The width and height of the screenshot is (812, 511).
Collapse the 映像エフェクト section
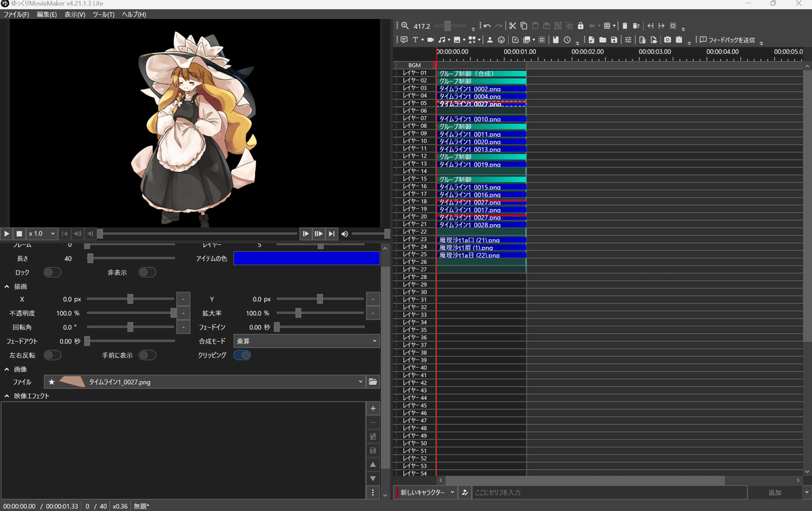click(7, 396)
